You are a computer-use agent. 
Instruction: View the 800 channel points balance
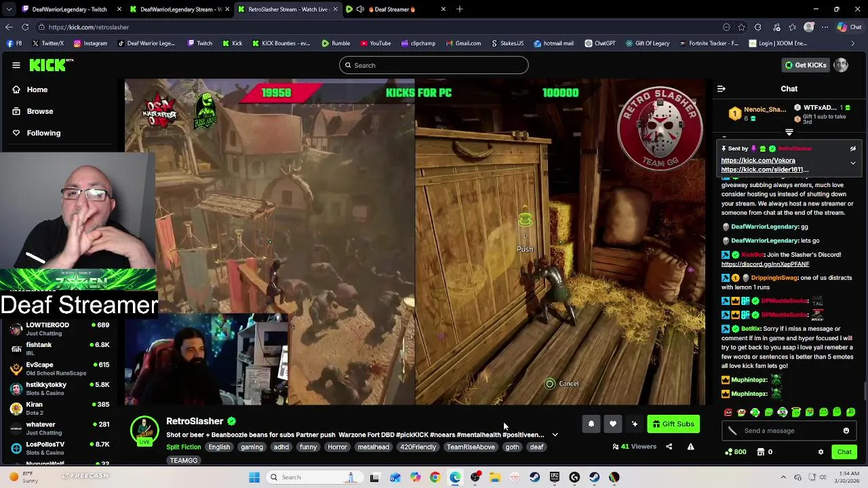point(736,452)
